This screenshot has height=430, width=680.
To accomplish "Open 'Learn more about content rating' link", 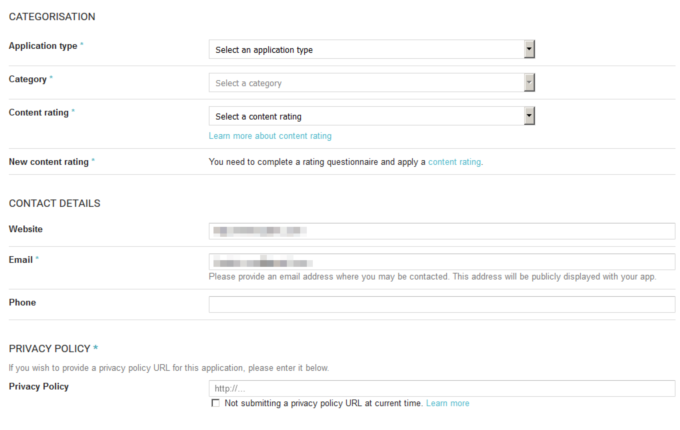I will (x=270, y=136).
